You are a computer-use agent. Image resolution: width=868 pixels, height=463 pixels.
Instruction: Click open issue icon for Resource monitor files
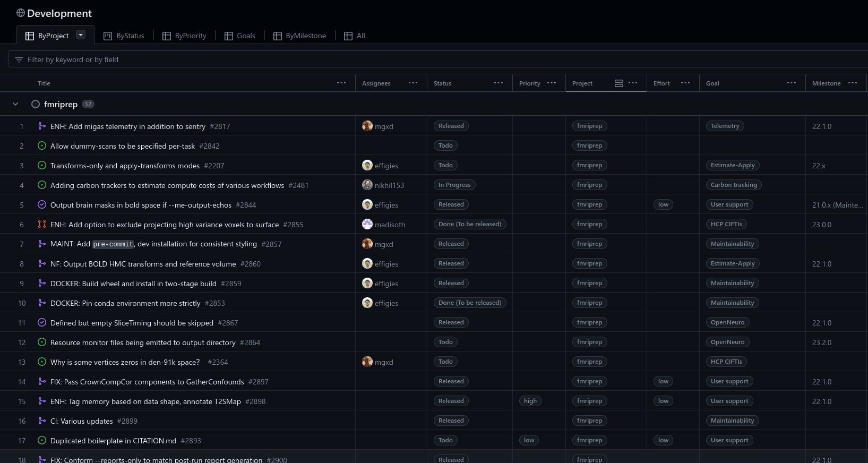pyautogui.click(x=42, y=342)
